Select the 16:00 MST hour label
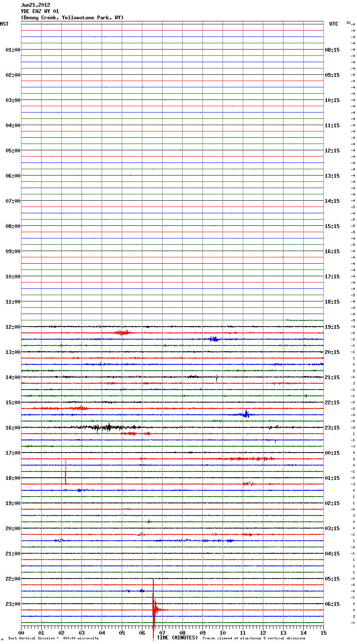Image resolution: width=357 pixels, height=644 pixels. (13, 428)
